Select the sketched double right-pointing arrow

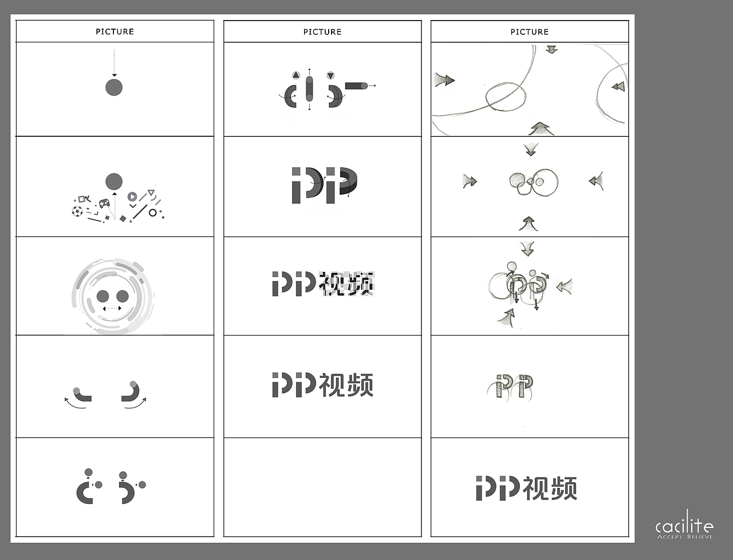(444, 80)
